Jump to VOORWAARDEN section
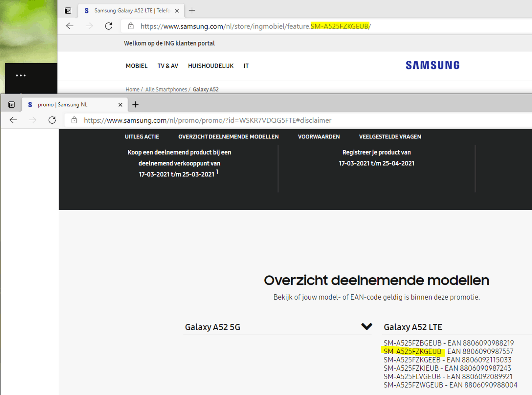Viewport: 532px width, 395px height. click(x=319, y=137)
